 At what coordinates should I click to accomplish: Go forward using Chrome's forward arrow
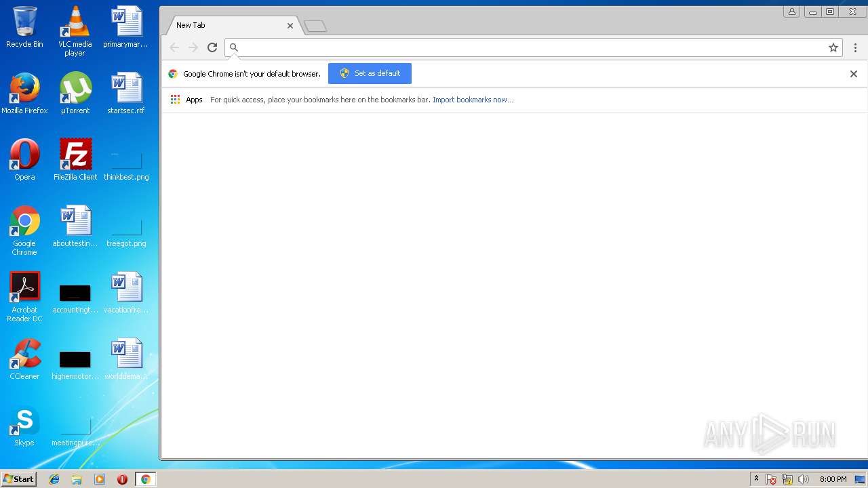tap(193, 47)
